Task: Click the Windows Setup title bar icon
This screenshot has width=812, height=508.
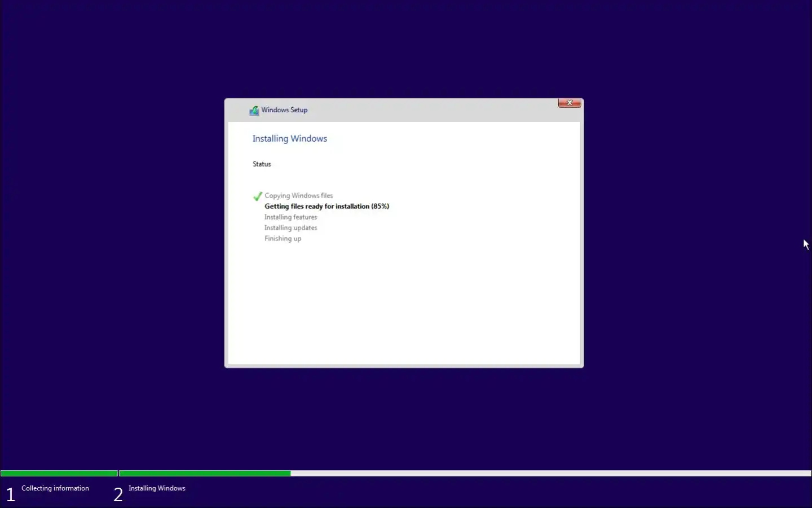Action: click(x=254, y=111)
